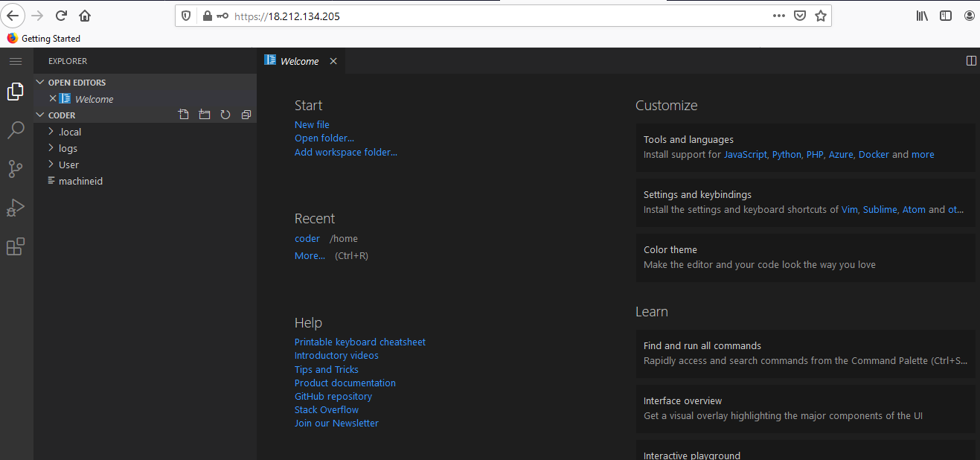The image size is (980, 460).
Task: Open the hamburger application menu
Action: click(16, 61)
